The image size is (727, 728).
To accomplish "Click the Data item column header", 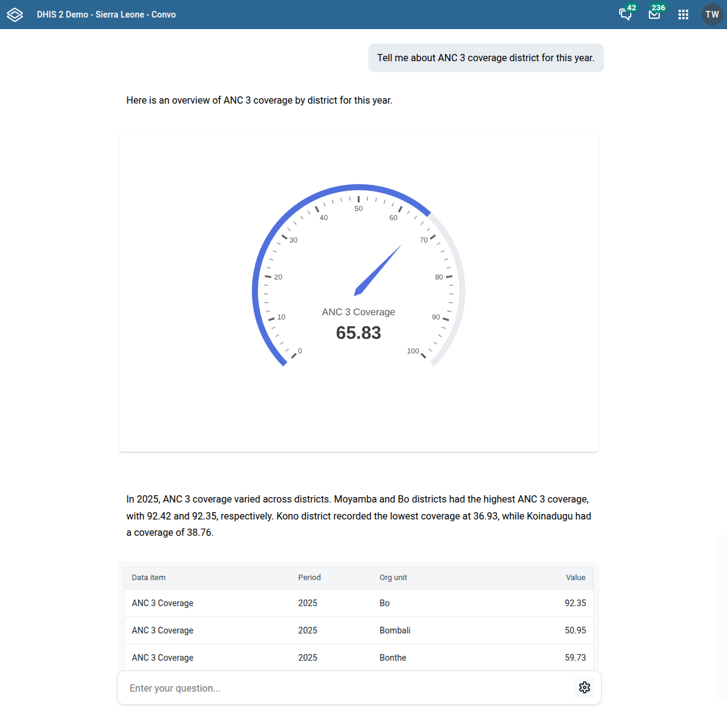I will 148,578.
